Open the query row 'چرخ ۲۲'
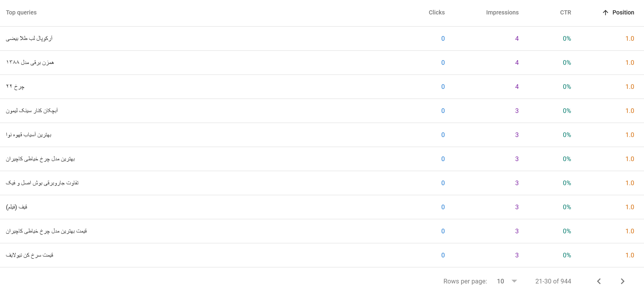 click(x=322, y=87)
